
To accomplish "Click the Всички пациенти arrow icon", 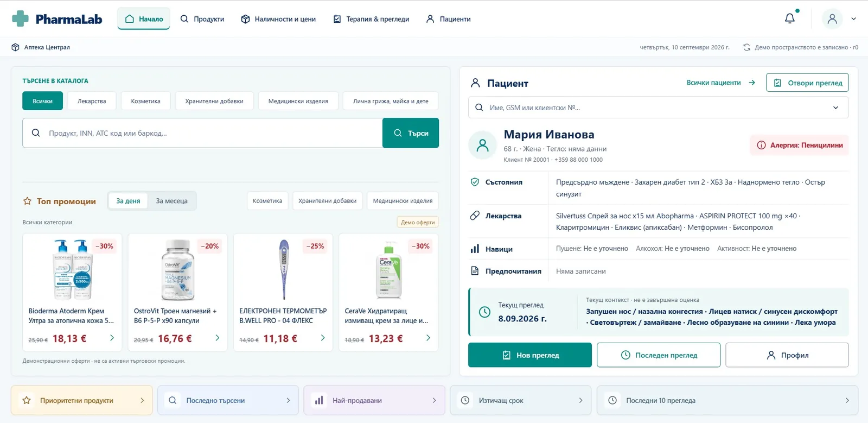I will [752, 83].
